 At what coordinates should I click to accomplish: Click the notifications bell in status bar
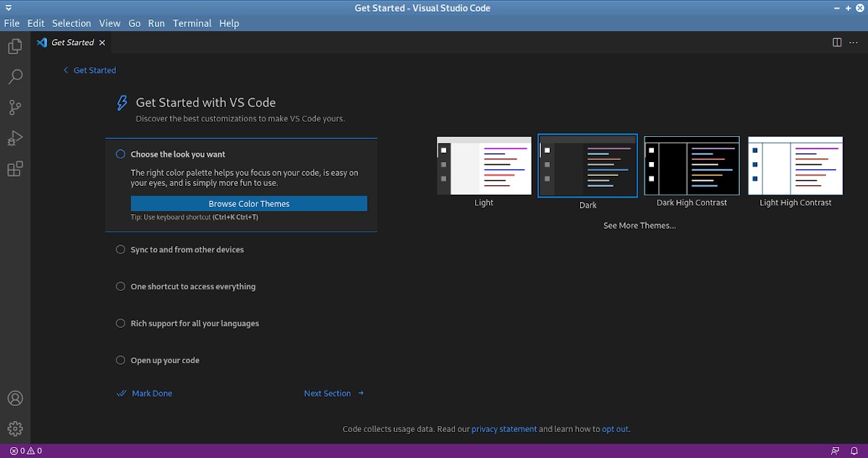[854, 451]
